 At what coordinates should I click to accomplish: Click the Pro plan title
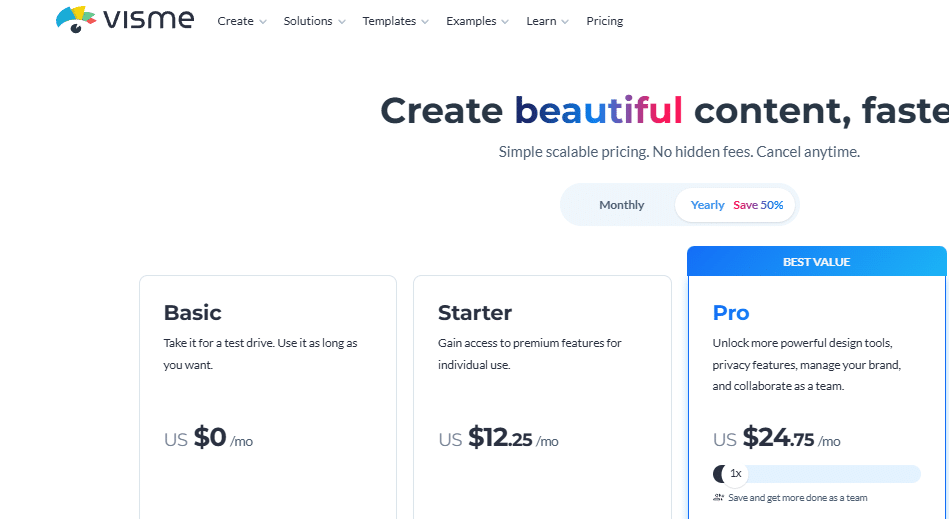coord(731,313)
